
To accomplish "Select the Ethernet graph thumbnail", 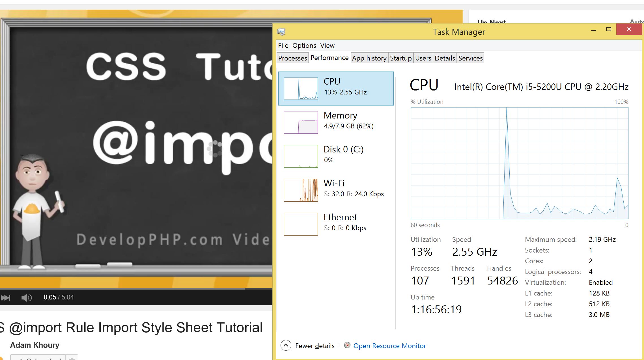I will [301, 224].
